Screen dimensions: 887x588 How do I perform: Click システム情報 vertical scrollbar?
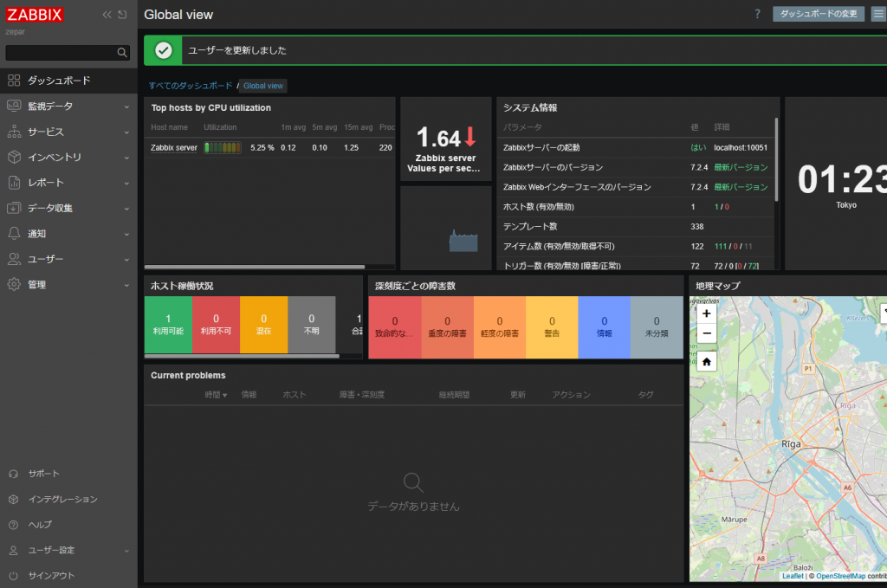776,159
